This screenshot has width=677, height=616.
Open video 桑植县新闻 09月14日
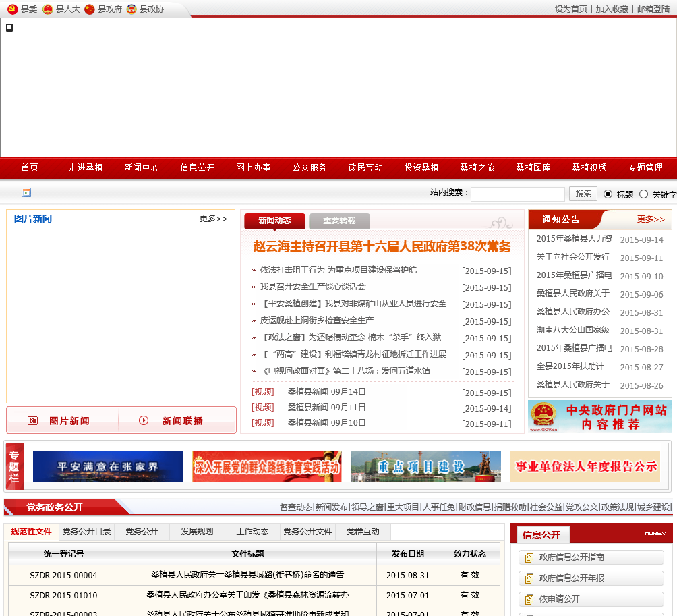[327, 392]
